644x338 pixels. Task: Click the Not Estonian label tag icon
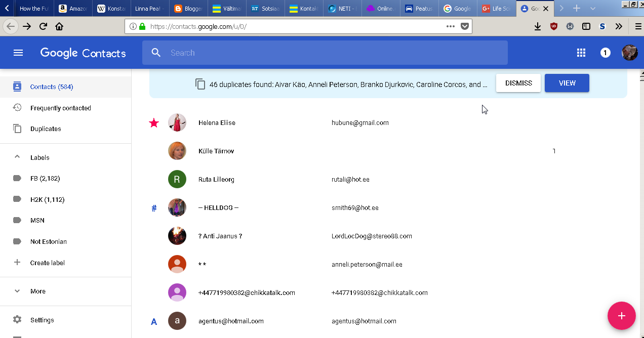[17, 241]
